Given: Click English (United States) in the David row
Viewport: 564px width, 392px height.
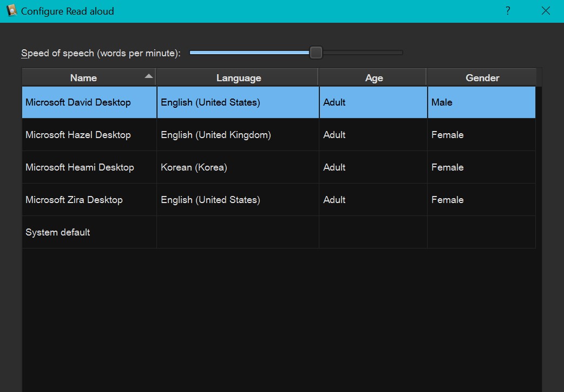Looking at the screenshot, I should click(x=238, y=102).
